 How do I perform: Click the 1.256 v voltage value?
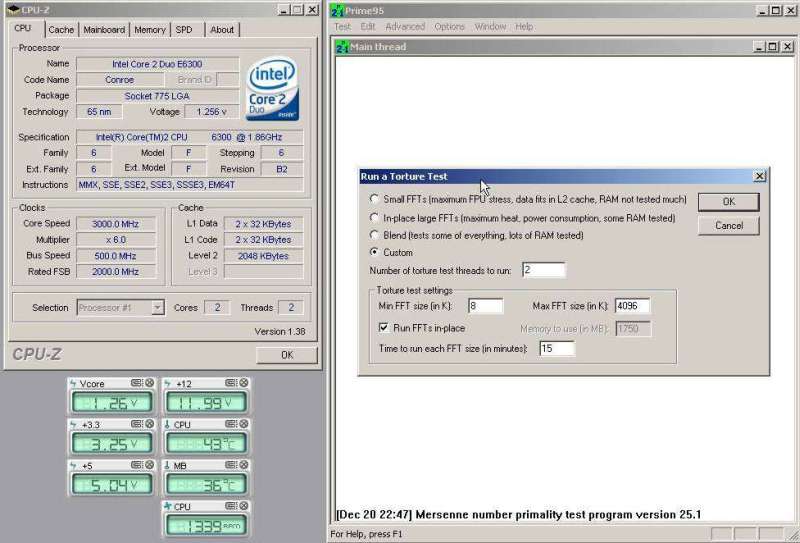pos(211,111)
